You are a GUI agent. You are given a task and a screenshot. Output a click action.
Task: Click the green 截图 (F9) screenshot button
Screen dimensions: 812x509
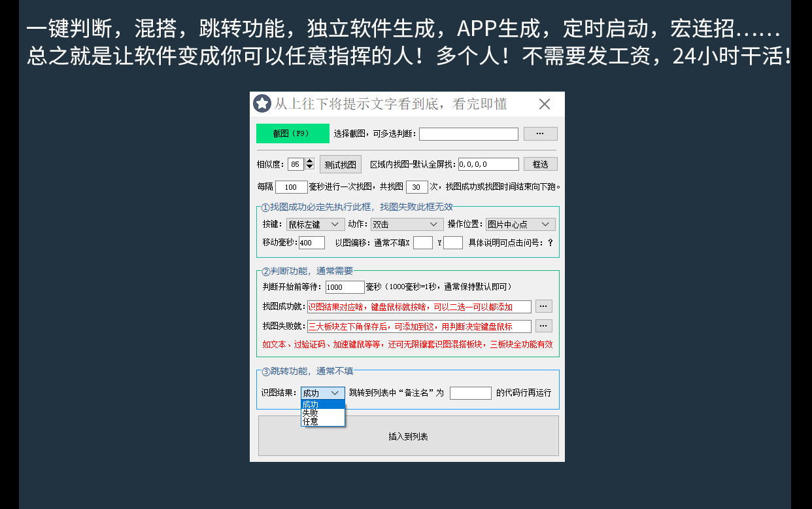click(292, 133)
